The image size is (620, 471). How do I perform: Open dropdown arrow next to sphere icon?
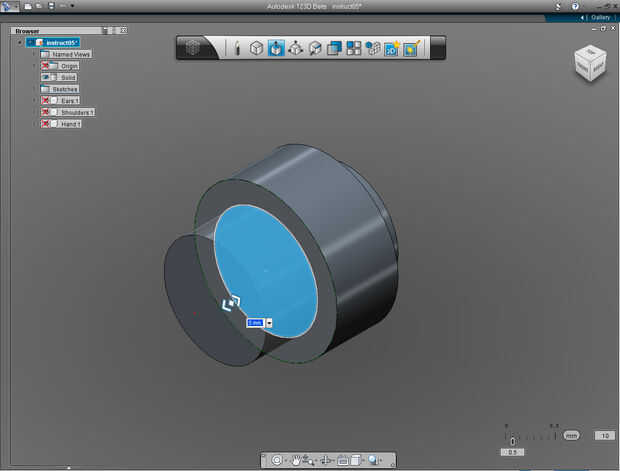[x=380, y=460]
